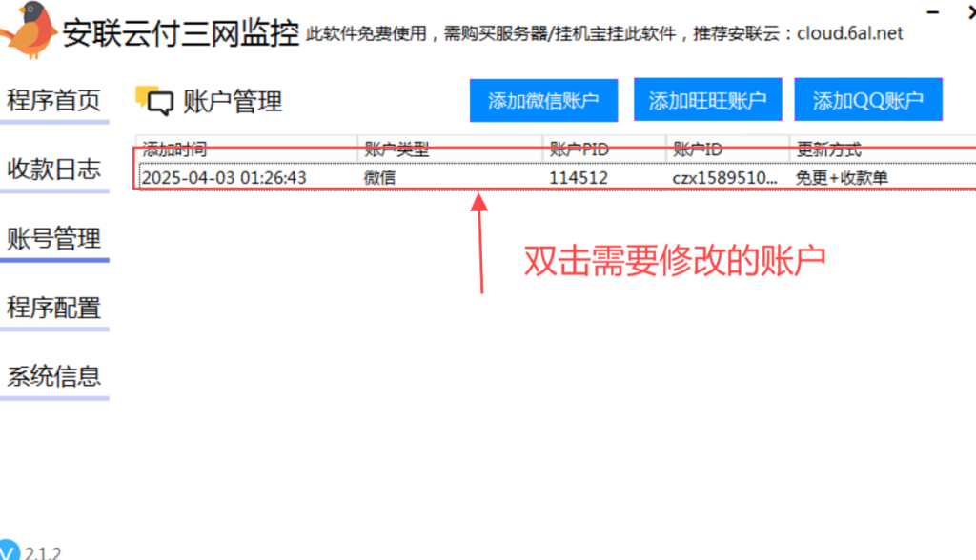Select the row dated 2025-04-03 01:26:43

click(557, 177)
